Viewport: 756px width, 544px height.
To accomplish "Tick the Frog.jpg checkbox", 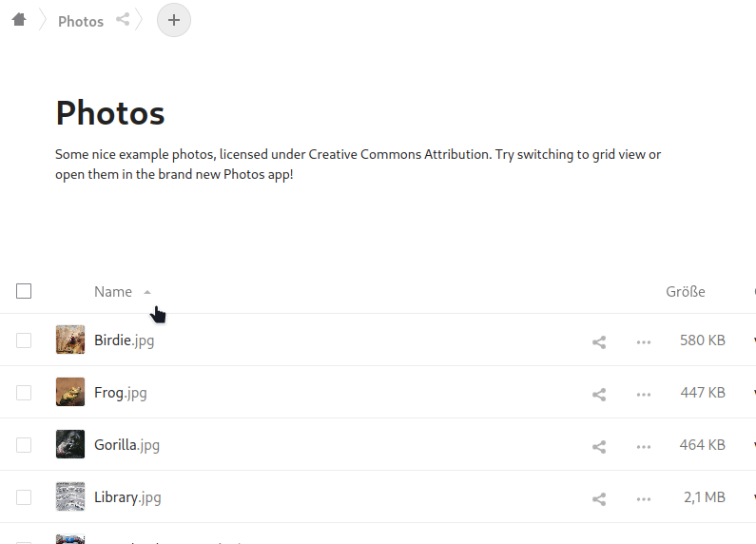I will [24, 393].
